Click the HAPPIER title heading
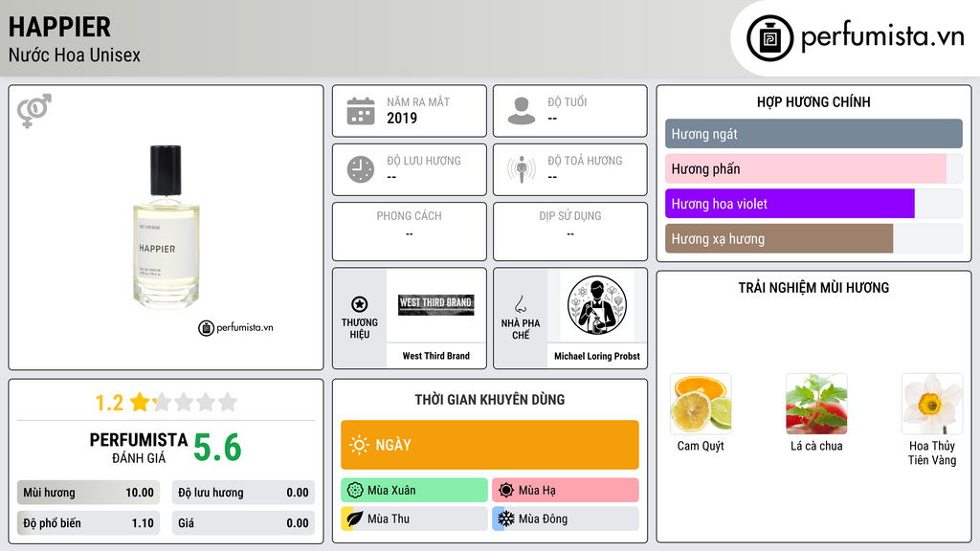 [59, 27]
